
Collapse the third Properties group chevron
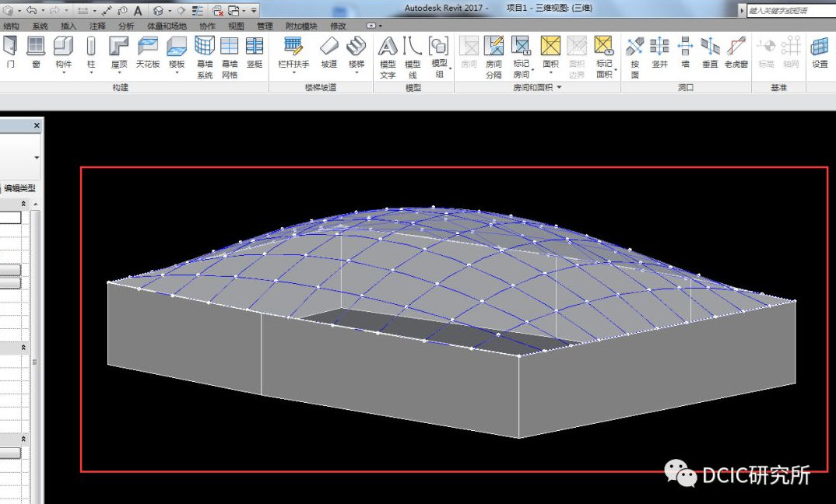[x=23, y=439]
